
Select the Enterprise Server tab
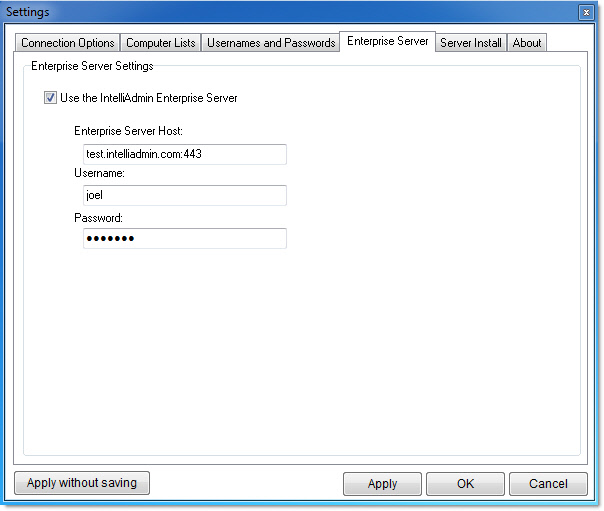tap(388, 41)
